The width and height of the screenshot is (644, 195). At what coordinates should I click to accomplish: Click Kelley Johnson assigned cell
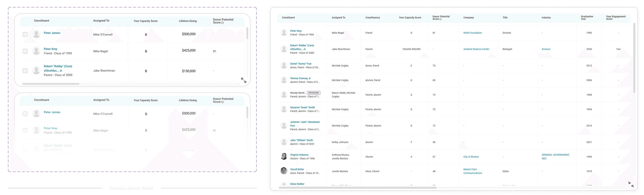(x=340, y=142)
